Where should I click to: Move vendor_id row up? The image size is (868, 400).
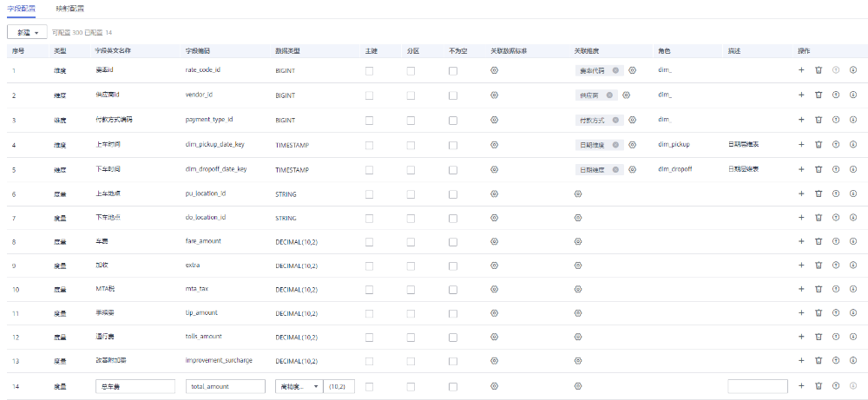[836, 95]
